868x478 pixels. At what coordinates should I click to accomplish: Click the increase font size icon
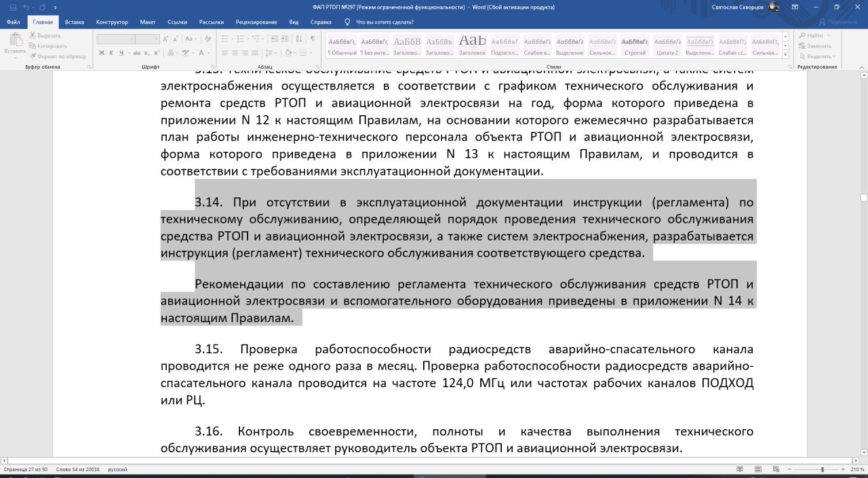pyautogui.click(x=166, y=39)
